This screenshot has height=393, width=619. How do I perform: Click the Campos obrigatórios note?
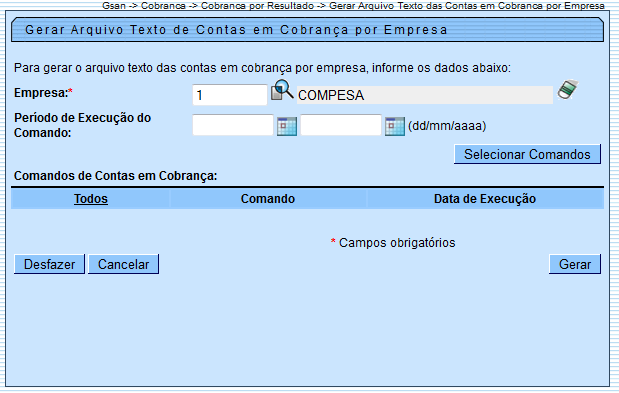[x=393, y=243]
